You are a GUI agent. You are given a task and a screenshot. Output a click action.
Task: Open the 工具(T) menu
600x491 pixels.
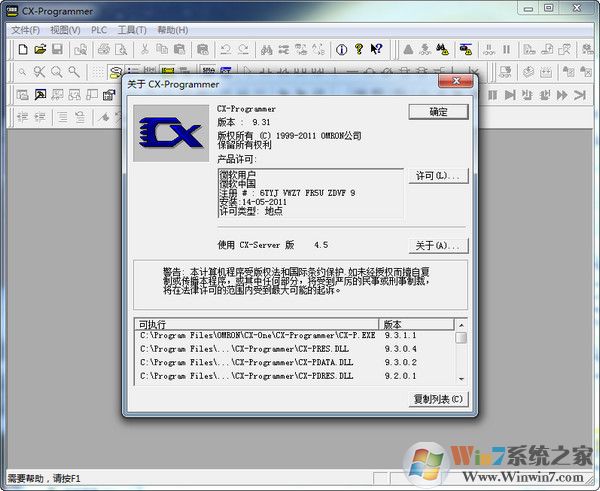tap(132, 29)
